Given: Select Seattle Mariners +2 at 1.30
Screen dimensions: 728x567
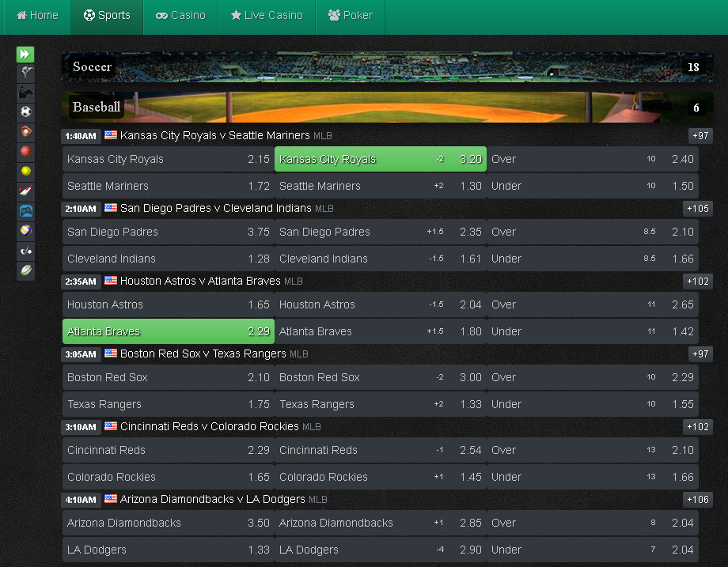Looking at the screenshot, I should click(381, 186).
